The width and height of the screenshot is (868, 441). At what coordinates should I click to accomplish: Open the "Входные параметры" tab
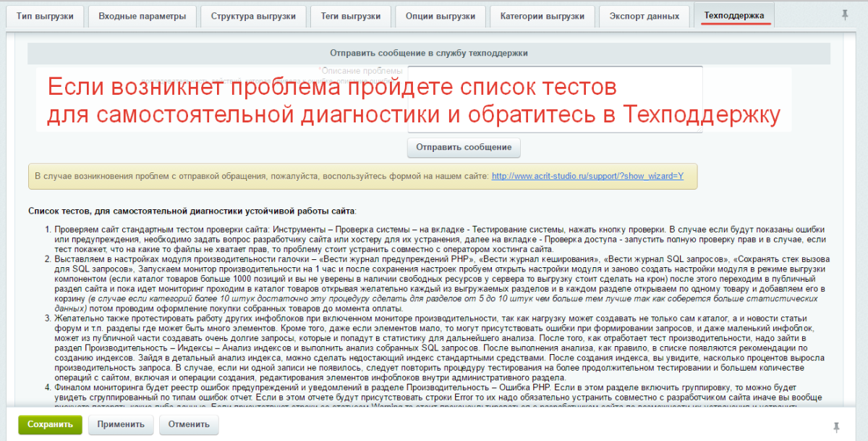pyautogui.click(x=143, y=14)
